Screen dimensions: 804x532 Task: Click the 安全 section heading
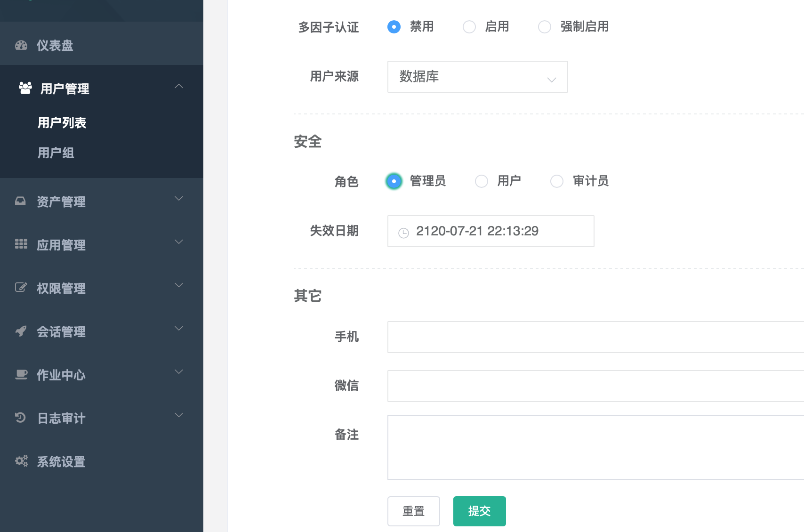[x=308, y=141]
